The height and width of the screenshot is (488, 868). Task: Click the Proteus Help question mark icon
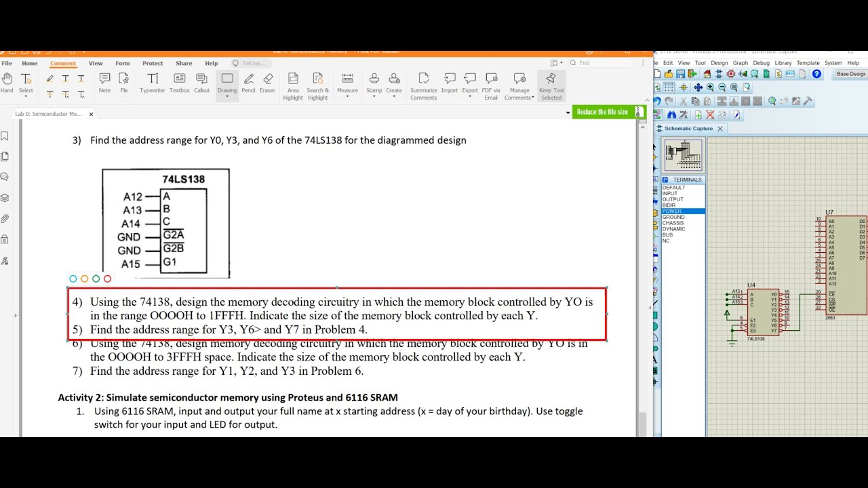816,74
